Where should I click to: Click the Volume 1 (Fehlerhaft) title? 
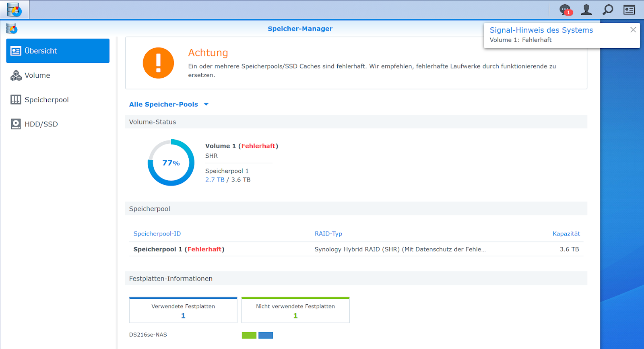tap(242, 146)
